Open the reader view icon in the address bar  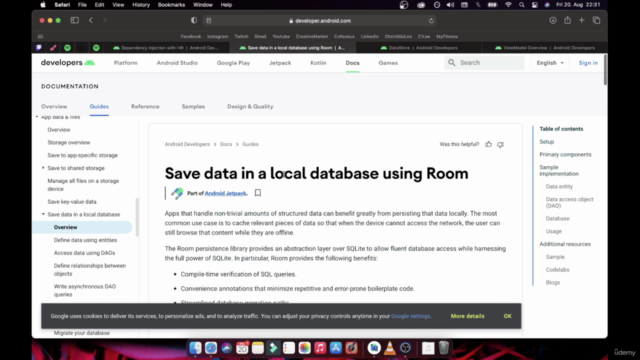(x=209, y=20)
